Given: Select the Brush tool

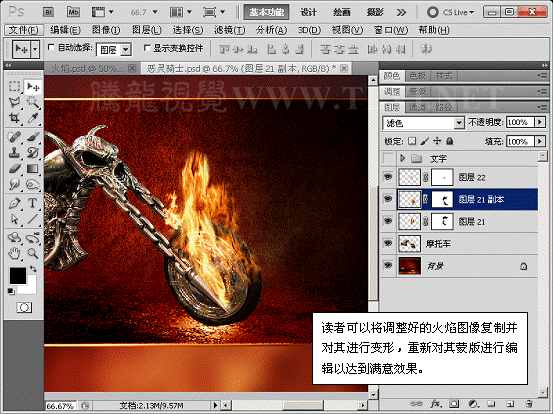Looking at the screenshot, I should [x=33, y=137].
